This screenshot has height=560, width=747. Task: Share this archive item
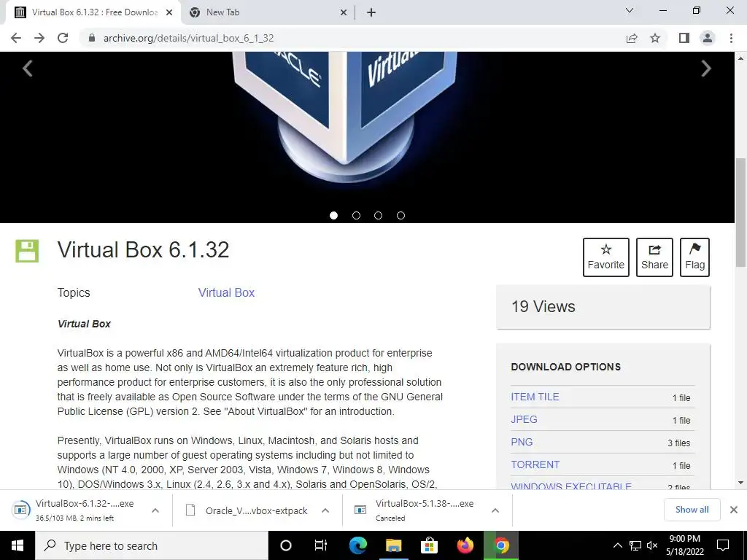(x=654, y=257)
